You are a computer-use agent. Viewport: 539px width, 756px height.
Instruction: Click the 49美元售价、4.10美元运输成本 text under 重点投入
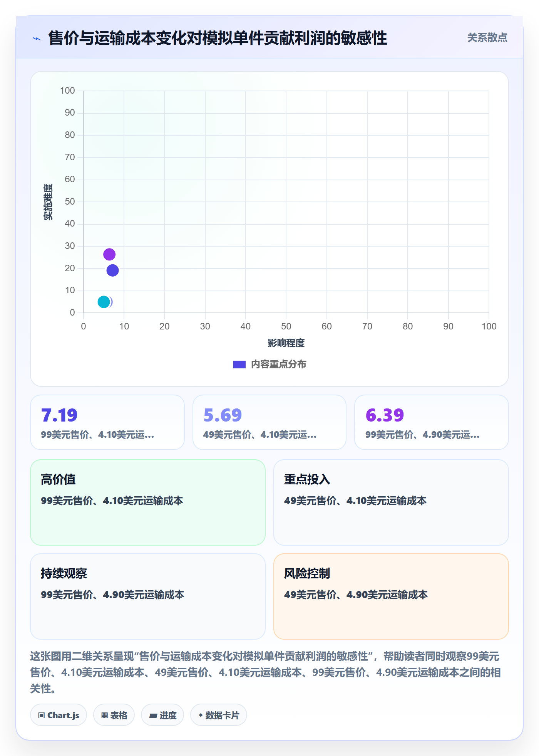(x=355, y=501)
